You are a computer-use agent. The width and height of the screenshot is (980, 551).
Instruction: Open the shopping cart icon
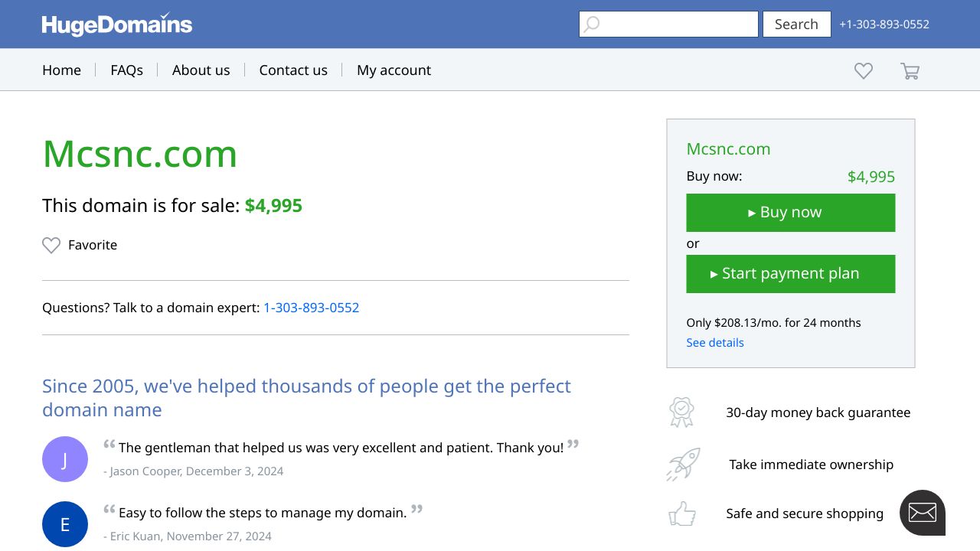point(910,71)
